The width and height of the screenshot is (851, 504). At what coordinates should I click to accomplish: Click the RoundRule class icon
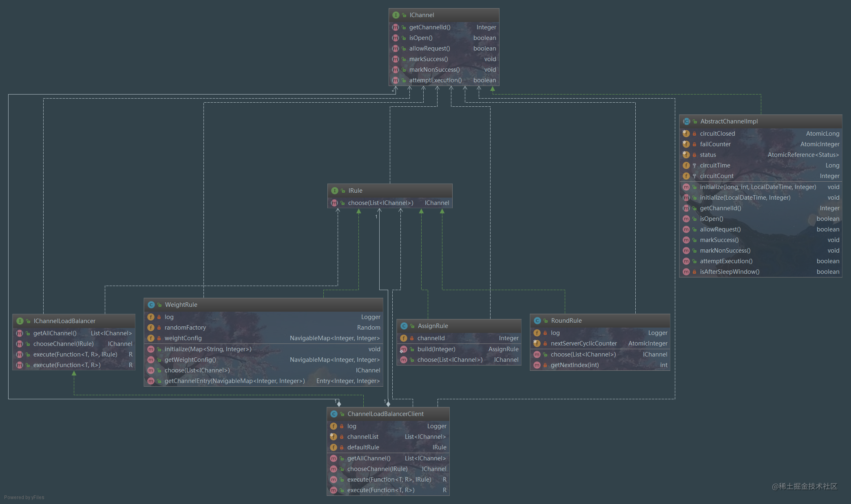[537, 321]
